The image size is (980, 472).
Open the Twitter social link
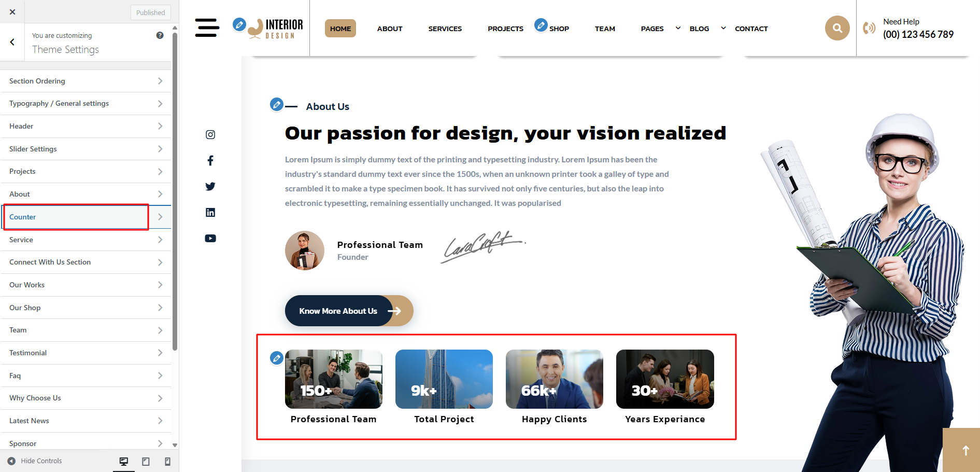[x=210, y=187]
